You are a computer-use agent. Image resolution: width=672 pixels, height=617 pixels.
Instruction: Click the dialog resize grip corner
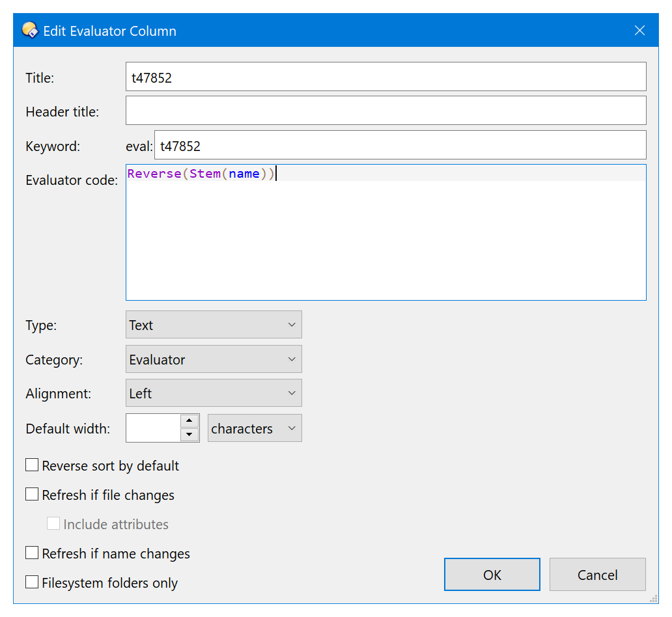(x=653, y=598)
